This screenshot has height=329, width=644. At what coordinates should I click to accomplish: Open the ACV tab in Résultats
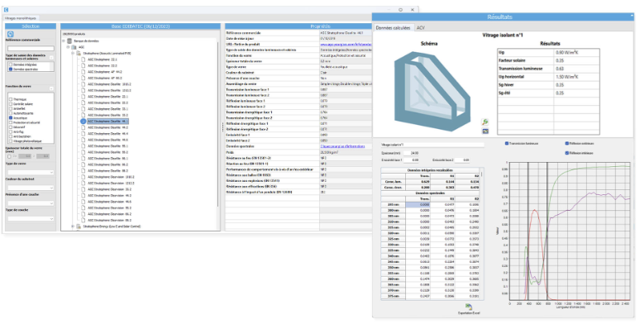[x=421, y=27]
